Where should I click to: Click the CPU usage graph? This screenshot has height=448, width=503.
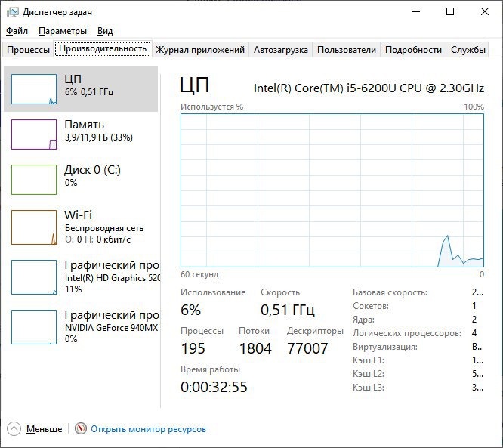point(332,190)
